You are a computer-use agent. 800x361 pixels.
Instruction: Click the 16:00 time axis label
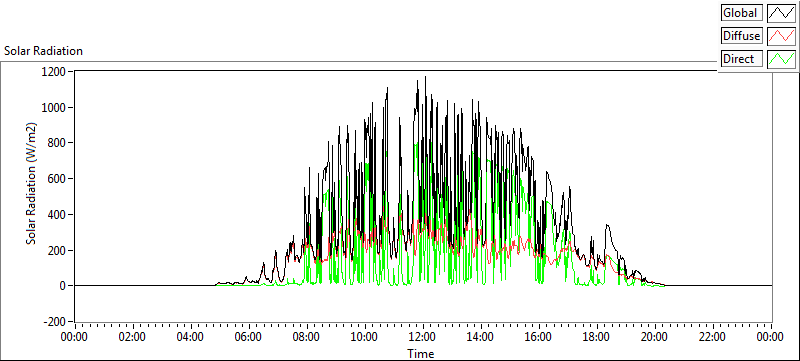tap(539, 337)
